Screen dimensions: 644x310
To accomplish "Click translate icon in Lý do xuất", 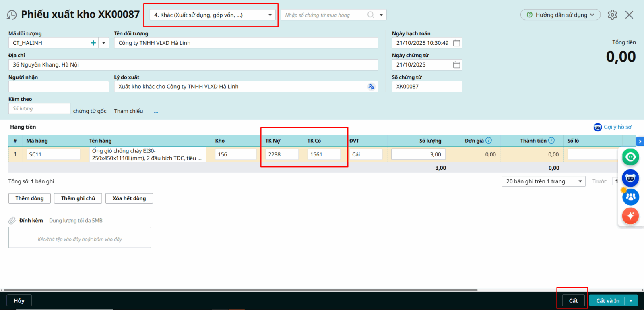I will pyautogui.click(x=371, y=87).
